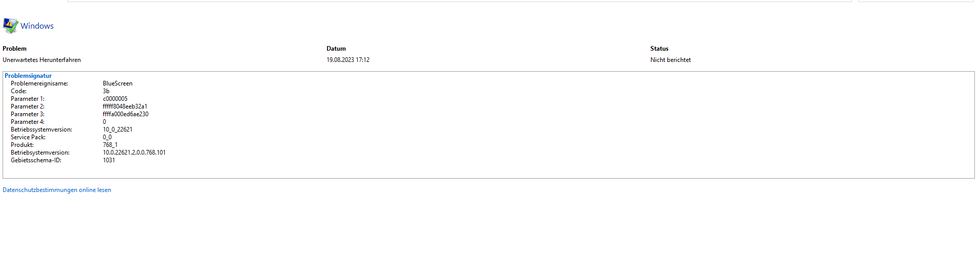Click the Problemsignatur group header
Viewport: 980px width, 258px height.
tap(28, 76)
